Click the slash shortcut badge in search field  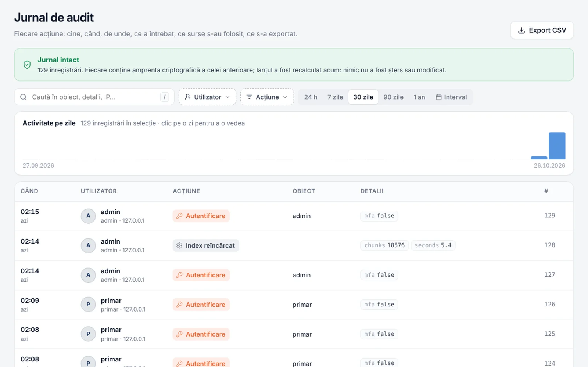(164, 97)
